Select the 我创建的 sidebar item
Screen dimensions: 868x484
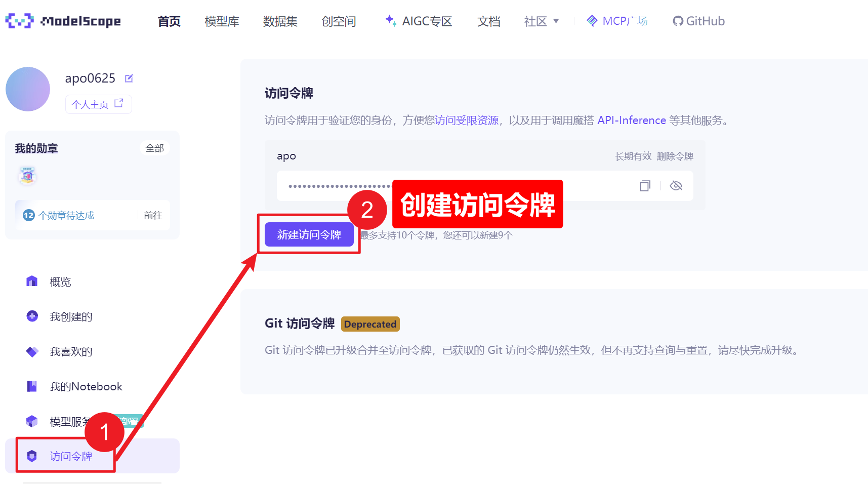[69, 316]
